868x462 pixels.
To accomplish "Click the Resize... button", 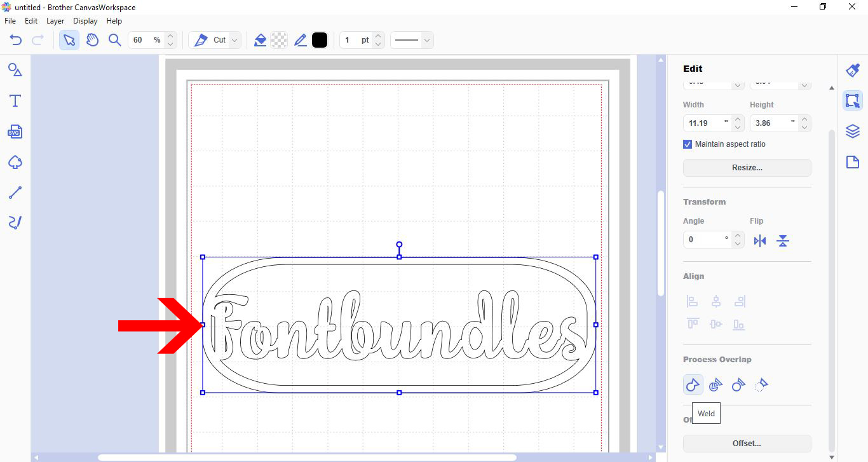I will pos(747,168).
